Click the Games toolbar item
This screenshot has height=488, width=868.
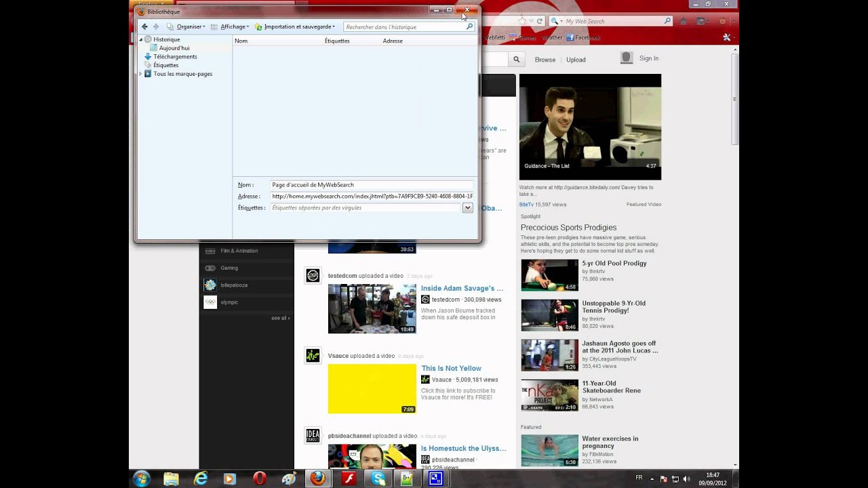(x=523, y=38)
